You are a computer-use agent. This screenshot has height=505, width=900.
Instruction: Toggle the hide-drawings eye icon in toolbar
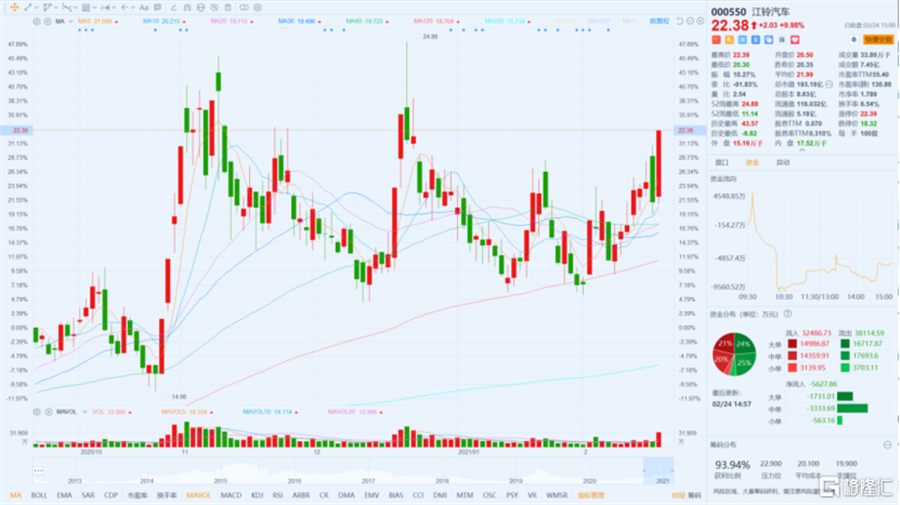214,7
